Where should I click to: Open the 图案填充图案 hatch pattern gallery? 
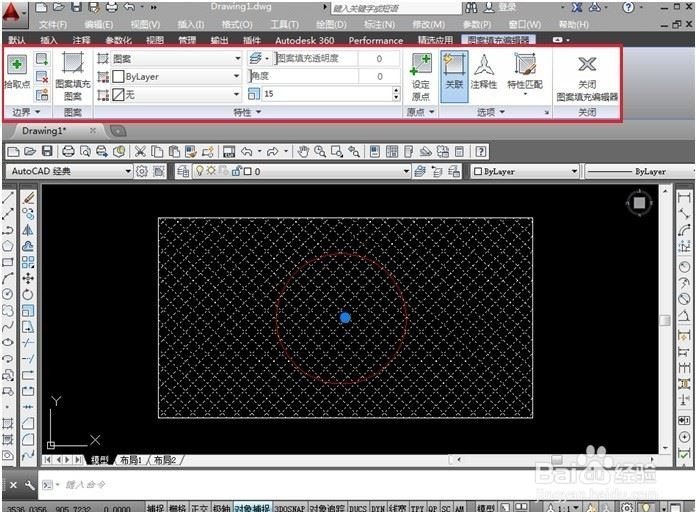tap(73, 76)
